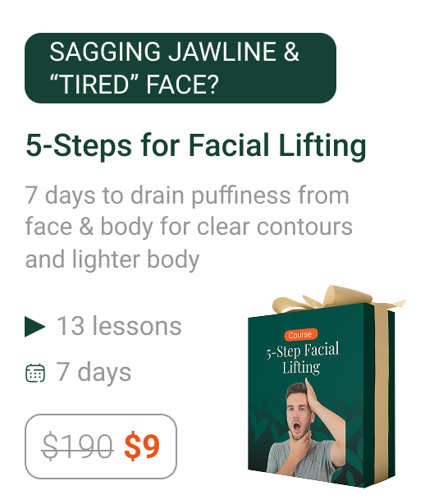Viewport: 425px width, 504px height.
Task: Click the gold ribbon bow atop the box
Action: [334, 300]
